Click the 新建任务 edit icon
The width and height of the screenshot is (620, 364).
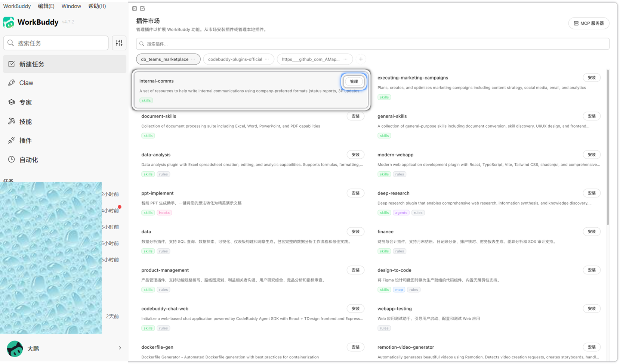pyautogui.click(x=12, y=64)
